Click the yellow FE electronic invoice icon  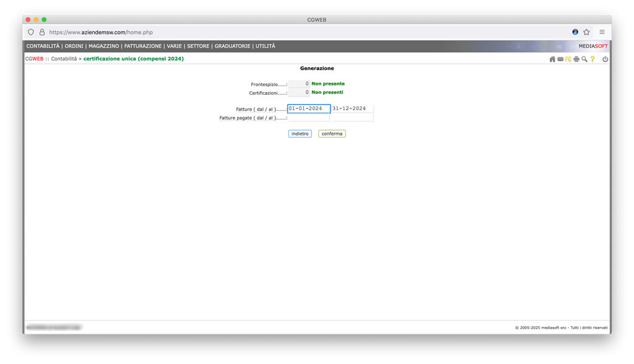[568, 59]
